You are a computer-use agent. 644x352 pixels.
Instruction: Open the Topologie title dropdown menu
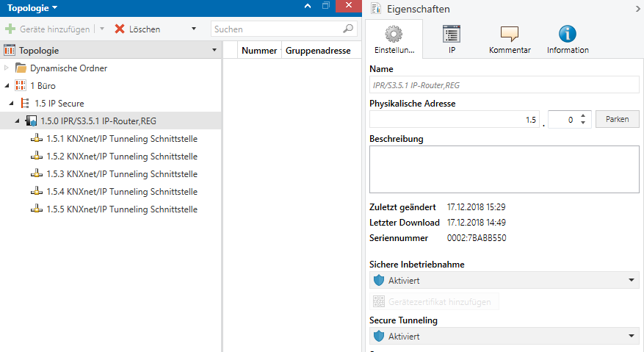tap(32, 8)
